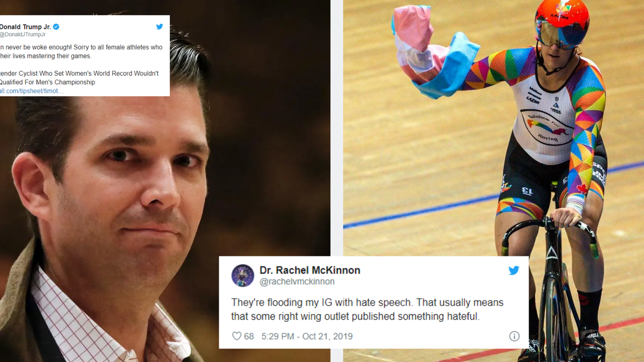Click the Dr. Rachel McKinnon name

310,270
